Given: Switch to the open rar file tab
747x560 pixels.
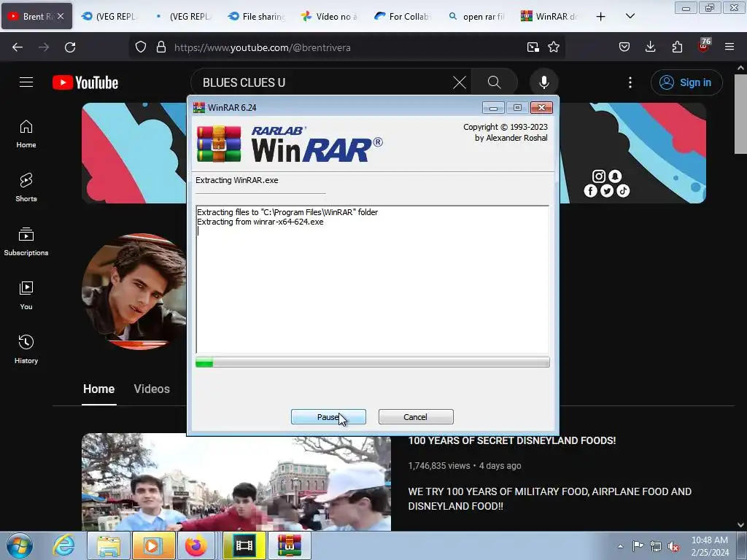Looking at the screenshot, I should (476, 17).
